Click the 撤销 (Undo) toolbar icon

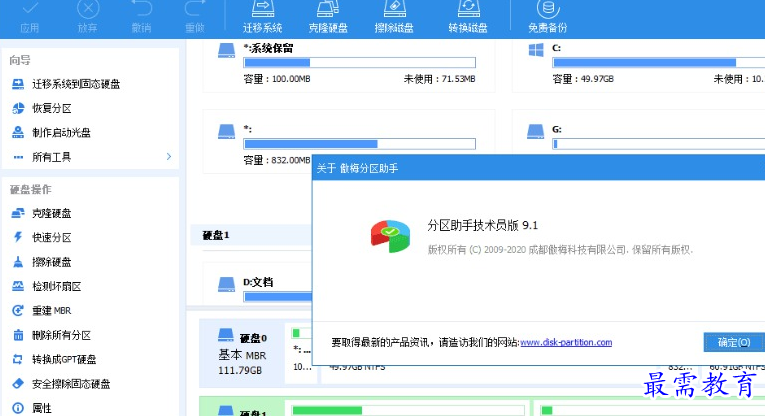(141, 17)
